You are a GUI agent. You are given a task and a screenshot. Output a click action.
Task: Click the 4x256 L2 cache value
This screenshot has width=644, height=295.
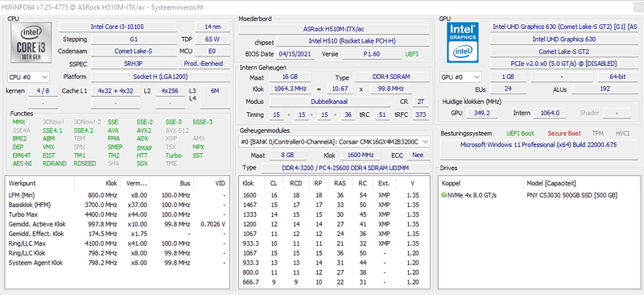coord(170,91)
